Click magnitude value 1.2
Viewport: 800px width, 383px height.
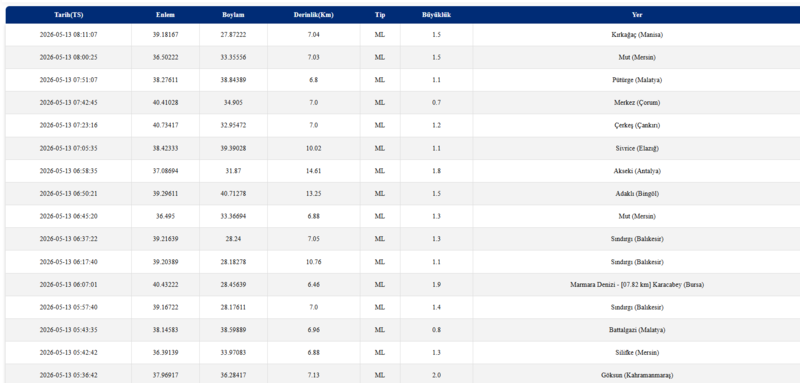436,125
